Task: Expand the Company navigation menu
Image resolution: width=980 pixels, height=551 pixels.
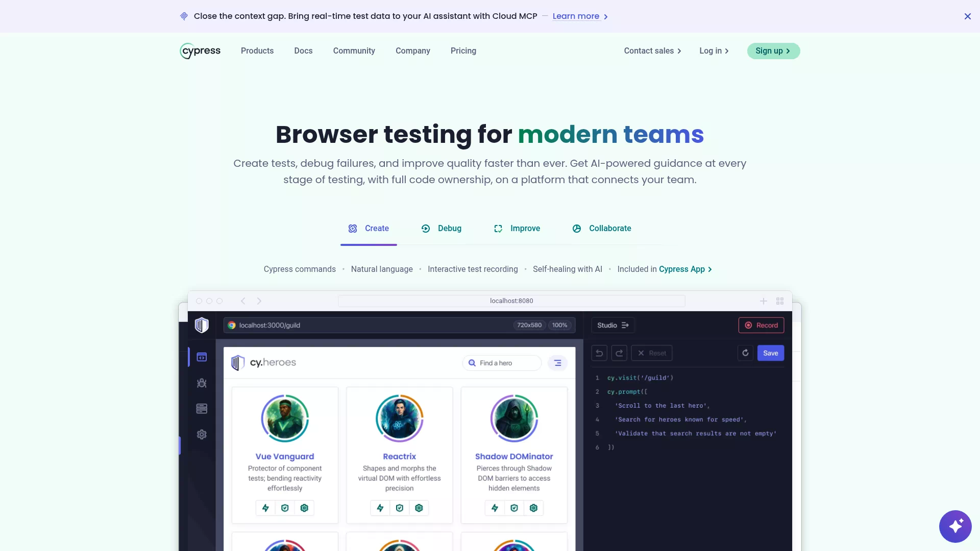Action: pyautogui.click(x=413, y=51)
